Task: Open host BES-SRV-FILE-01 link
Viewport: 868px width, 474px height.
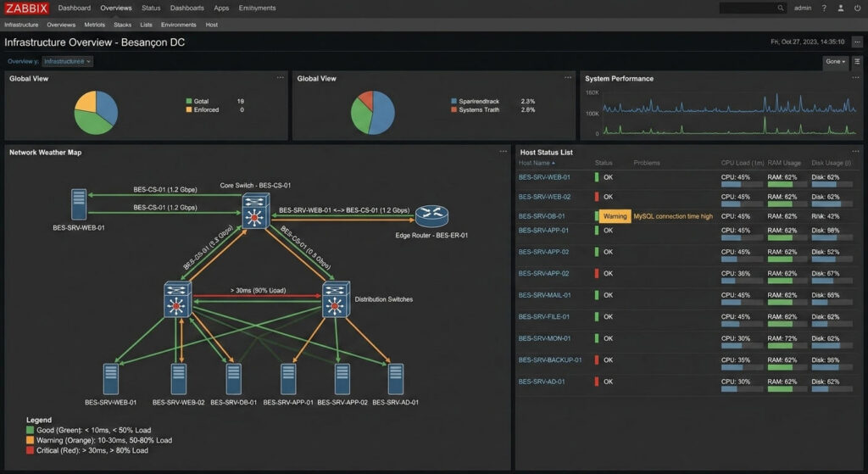Action: point(544,317)
